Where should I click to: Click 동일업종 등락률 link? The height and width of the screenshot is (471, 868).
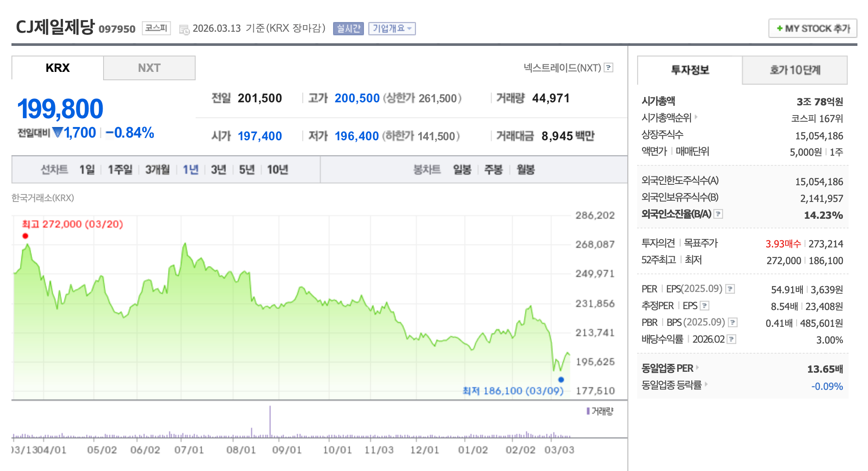click(x=671, y=385)
